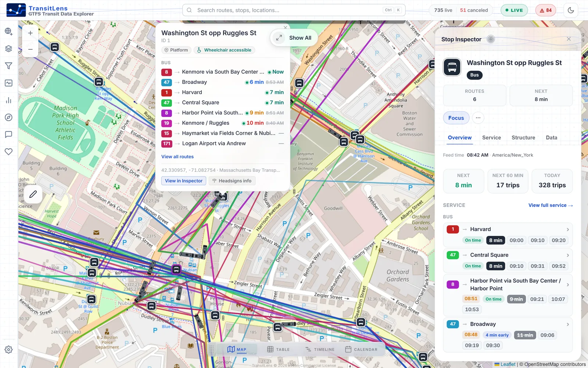Click the Wheelchair accessible tag

coord(224,50)
